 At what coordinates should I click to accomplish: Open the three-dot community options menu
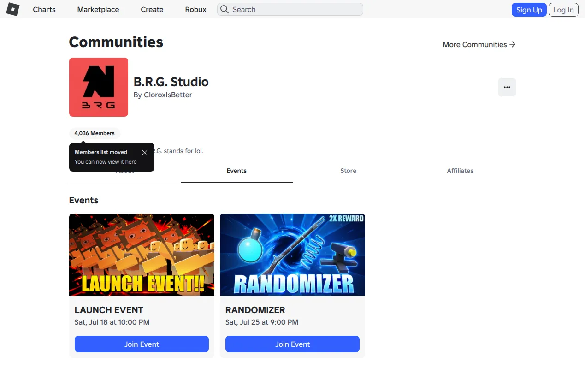tap(507, 87)
